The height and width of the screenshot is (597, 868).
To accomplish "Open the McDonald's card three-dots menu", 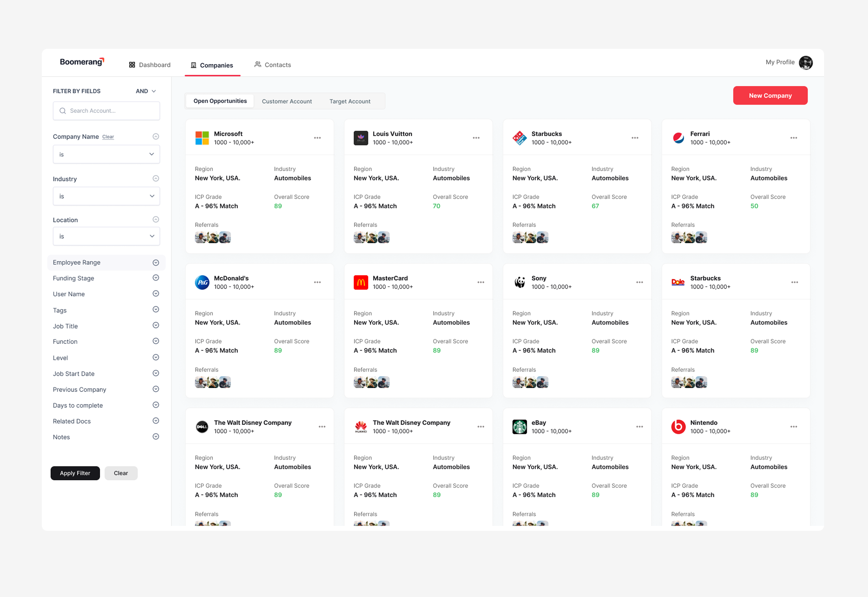I will 317,282.
